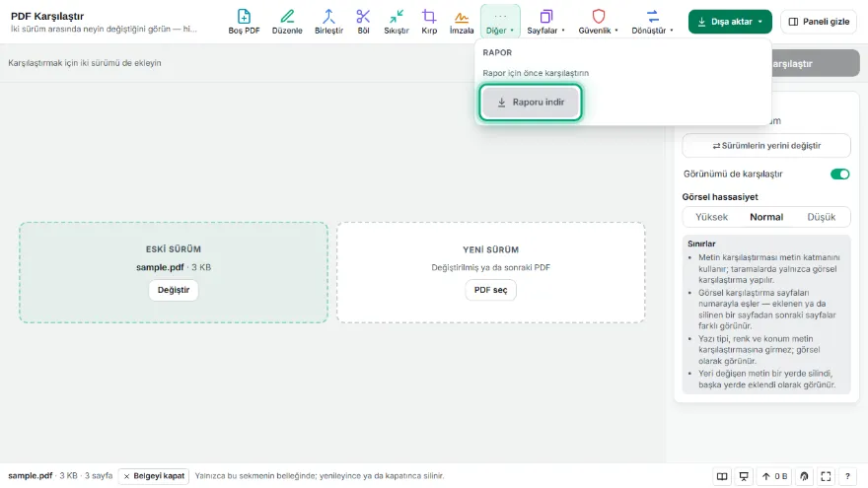Viewport: 868px width, 488px height.
Task: Toggle fullscreen icon in status bar
Action: tap(826, 476)
